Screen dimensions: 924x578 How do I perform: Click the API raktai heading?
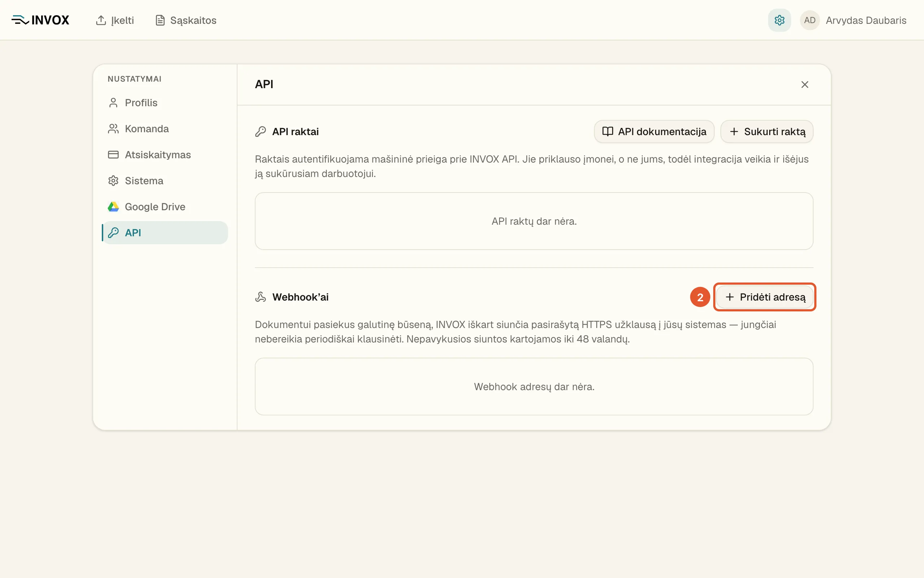pos(295,131)
